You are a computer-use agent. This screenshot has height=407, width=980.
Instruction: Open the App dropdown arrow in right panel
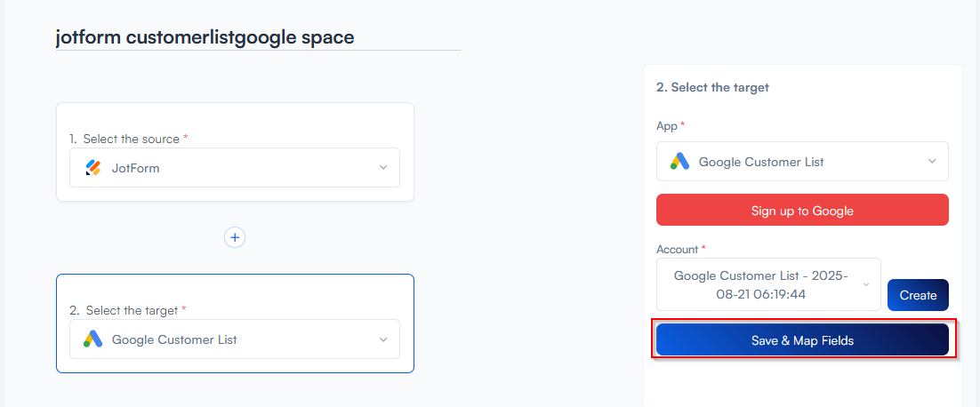pyautogui.click(x=932, y=162)
